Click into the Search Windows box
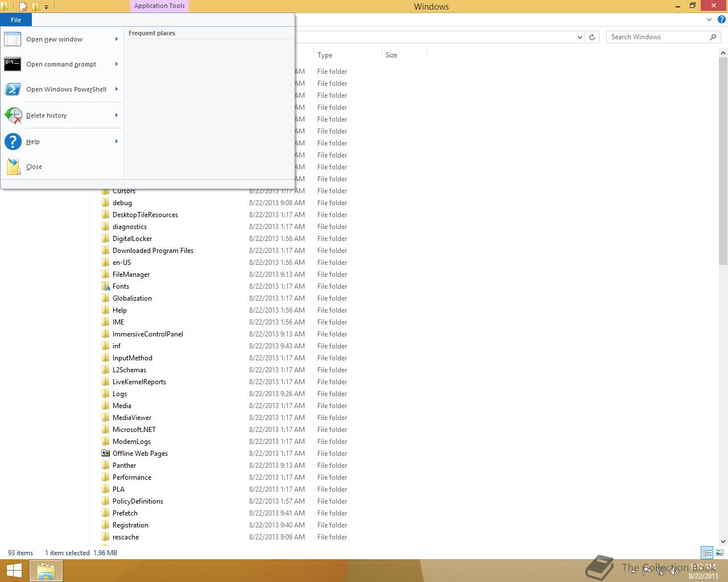Viewport: 728px width, 582px height. coord(657,37)
